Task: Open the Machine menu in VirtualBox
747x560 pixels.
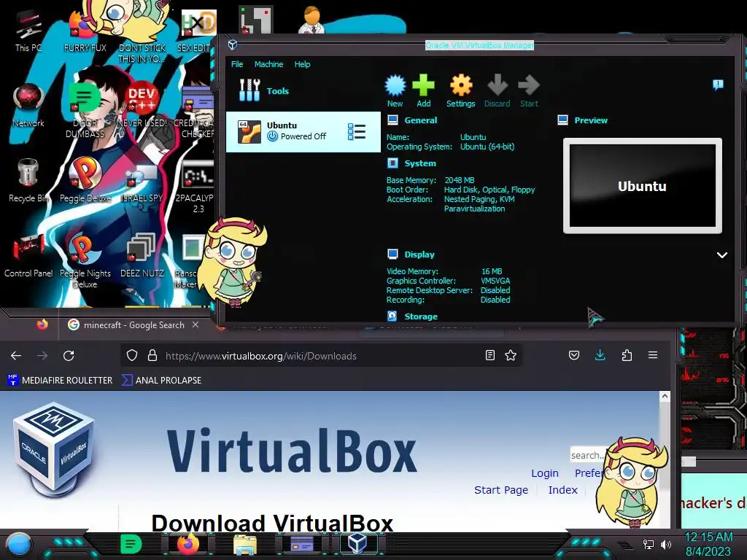Action: (x=268, y=64)
